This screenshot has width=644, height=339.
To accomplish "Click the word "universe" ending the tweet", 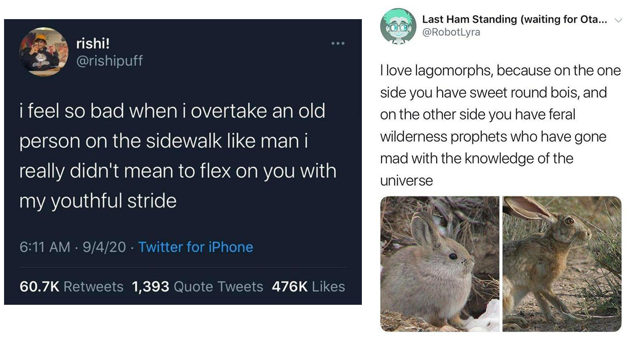I will [x=407, y=181].
